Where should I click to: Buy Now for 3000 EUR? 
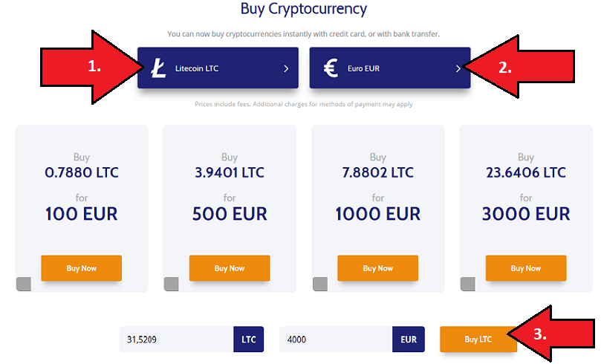pos(526,268)
